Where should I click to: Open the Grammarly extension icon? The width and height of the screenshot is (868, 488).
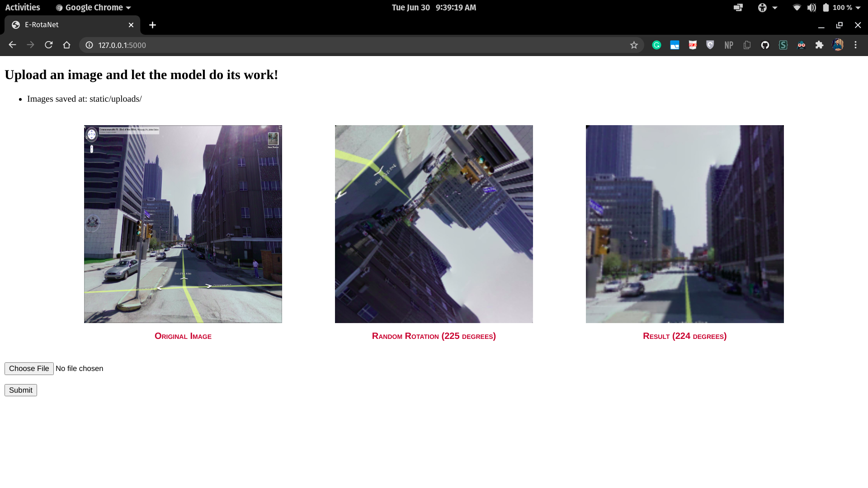[656, 45]
